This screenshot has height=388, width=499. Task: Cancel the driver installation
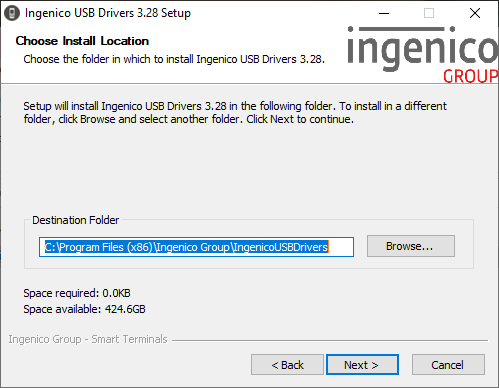[x=448, y=365]
